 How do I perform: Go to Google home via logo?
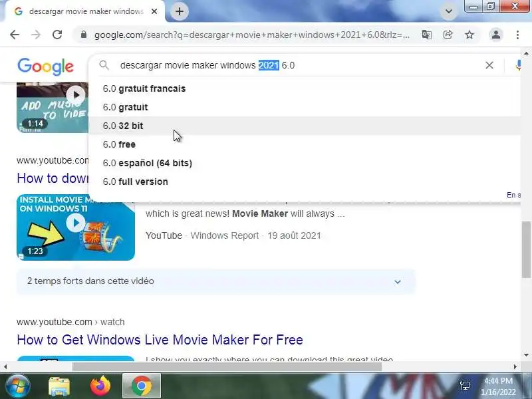point(45,66)
